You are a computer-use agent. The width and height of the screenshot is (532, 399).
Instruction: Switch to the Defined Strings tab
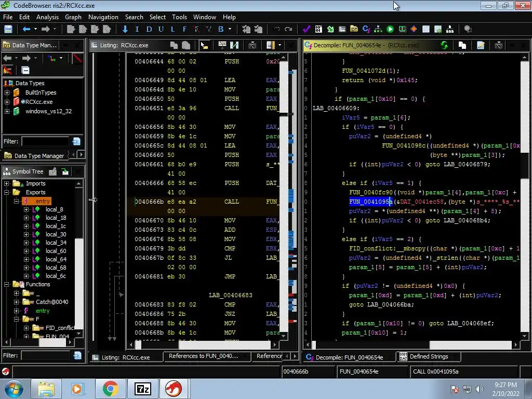click(429, 356)
